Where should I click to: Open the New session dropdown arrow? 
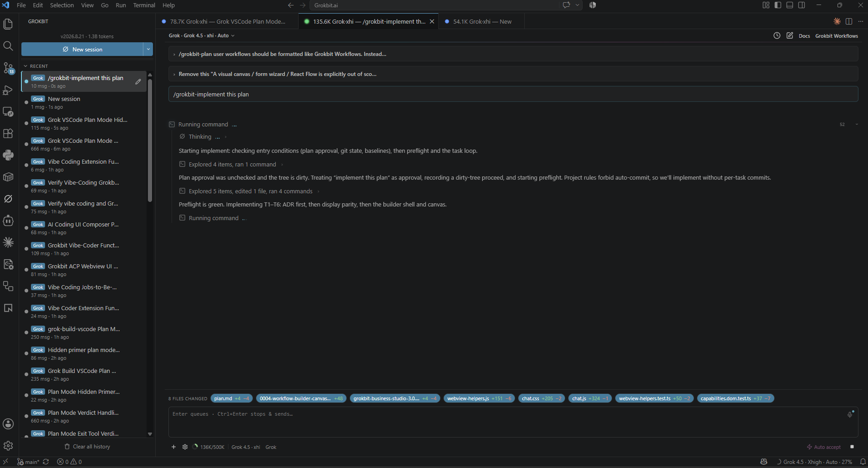coord(148,49)
